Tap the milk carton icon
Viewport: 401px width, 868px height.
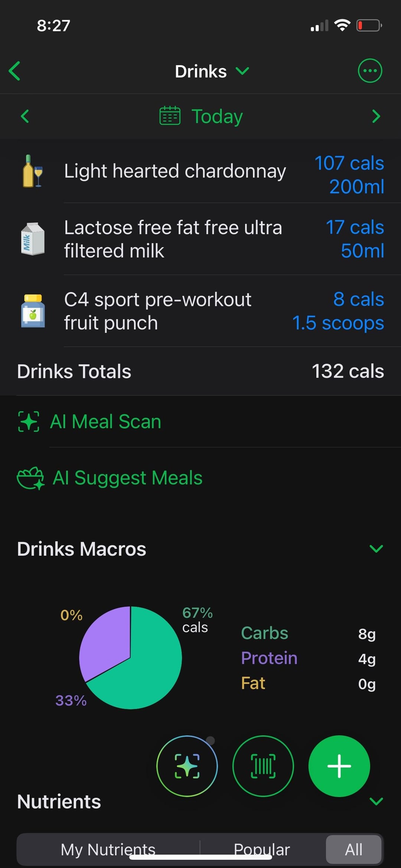33,239
